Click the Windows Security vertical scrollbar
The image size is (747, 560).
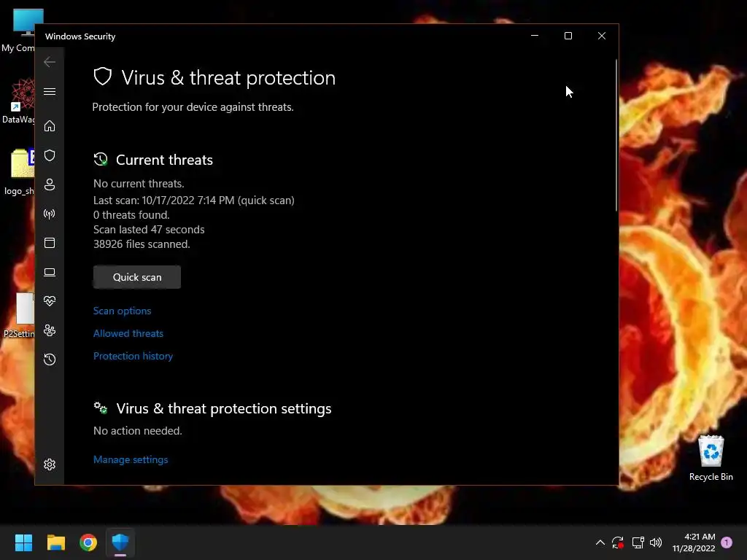point(616,135)
